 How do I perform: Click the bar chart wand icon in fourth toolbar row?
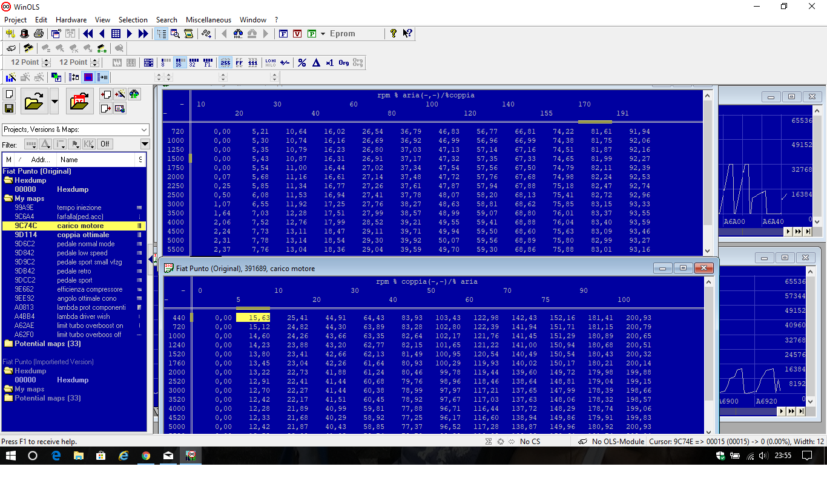tap(11, 77)
